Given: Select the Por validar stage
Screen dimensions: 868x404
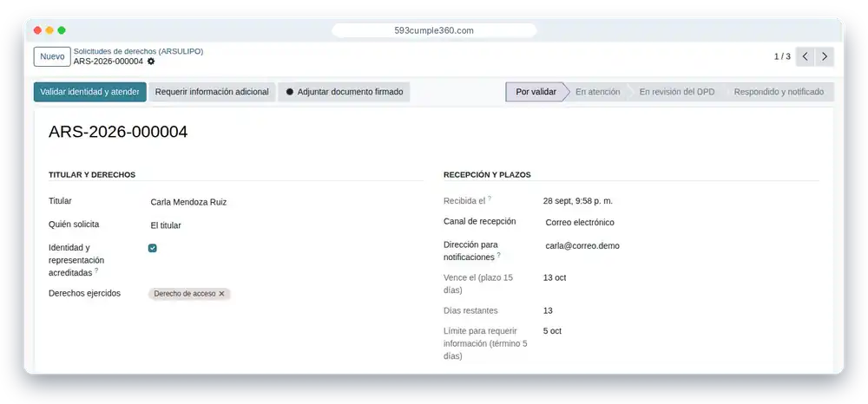Looking at the screenshot, I should 536,92.
